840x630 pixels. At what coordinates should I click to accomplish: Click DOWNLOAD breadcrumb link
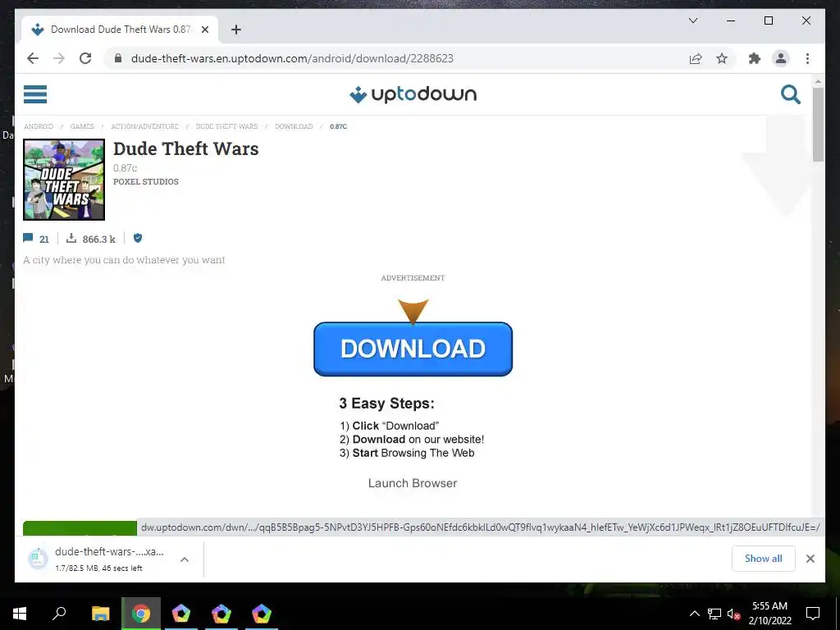[x=294, y=126]
